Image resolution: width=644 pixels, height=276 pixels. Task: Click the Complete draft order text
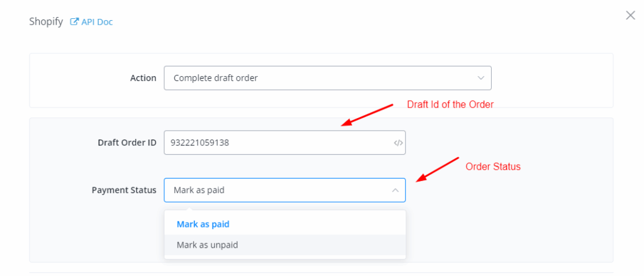pos(216,78)
